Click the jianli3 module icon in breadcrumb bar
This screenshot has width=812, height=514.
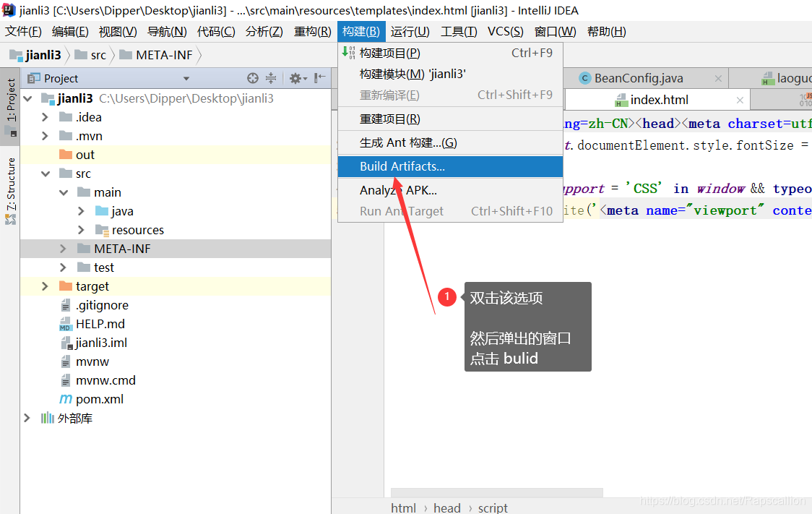coord(17,55)
